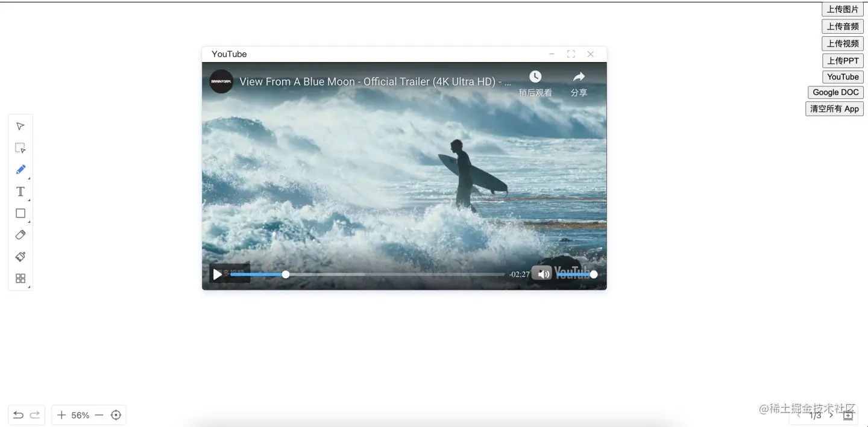868x427 pixels.
Task: Click the -02:27 remaining time
Action: [x=519, y=275]
